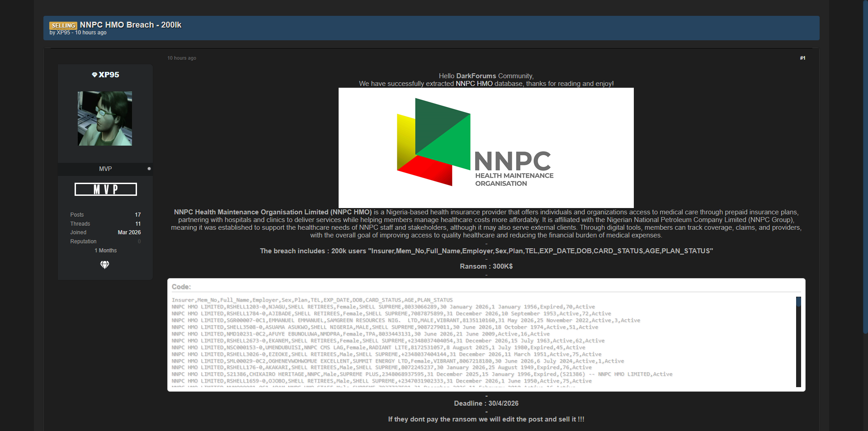
Task: Click the MVP user rank text label
Action: (105, 169)
